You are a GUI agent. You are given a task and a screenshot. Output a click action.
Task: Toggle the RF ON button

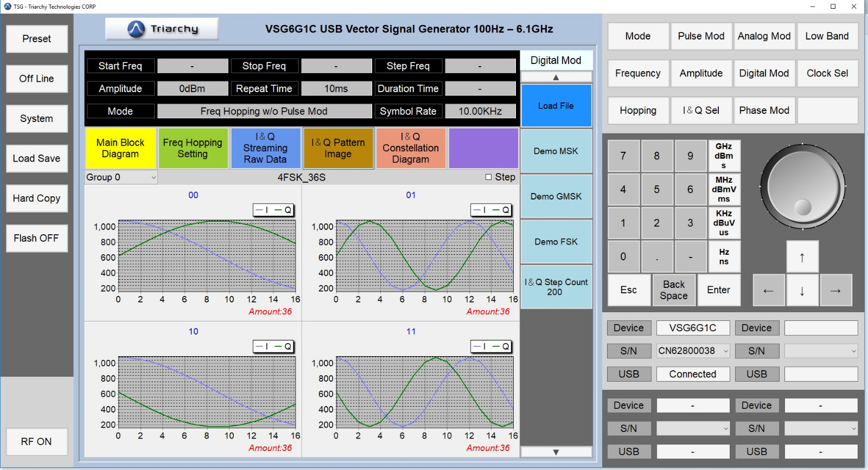(x=36, y=442)
